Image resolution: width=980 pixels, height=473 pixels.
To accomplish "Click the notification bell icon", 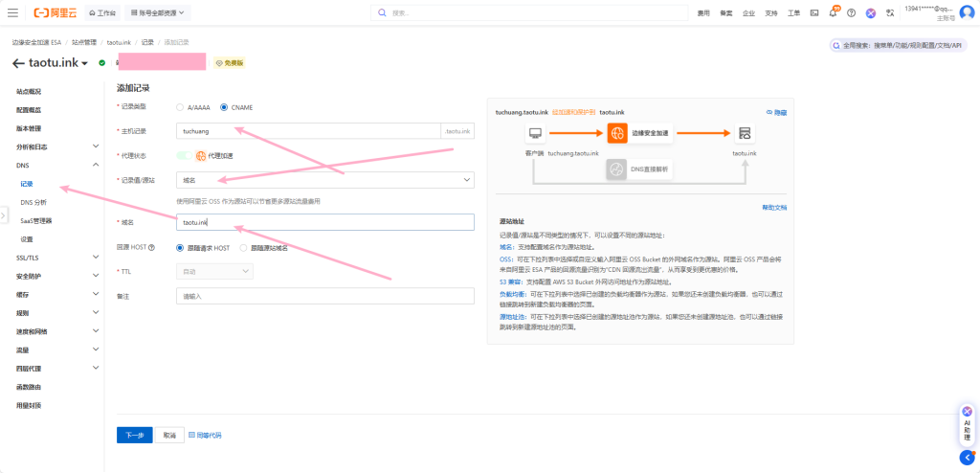I will (833, 13).
